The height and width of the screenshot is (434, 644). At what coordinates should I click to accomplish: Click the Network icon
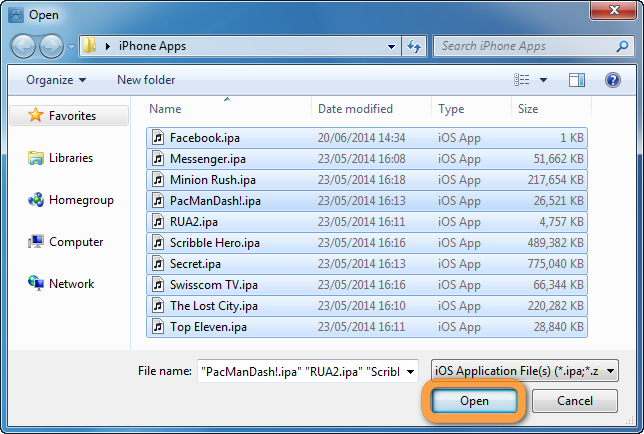[x=36, y=283]
